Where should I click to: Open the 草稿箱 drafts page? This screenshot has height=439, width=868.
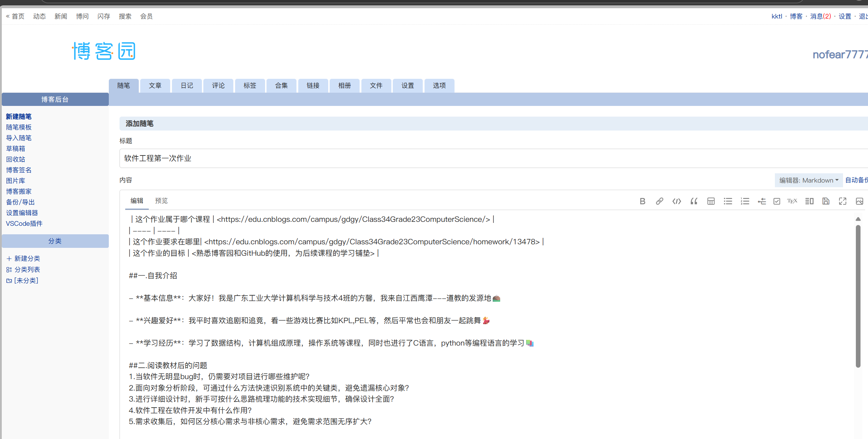[x=16, y=148]
